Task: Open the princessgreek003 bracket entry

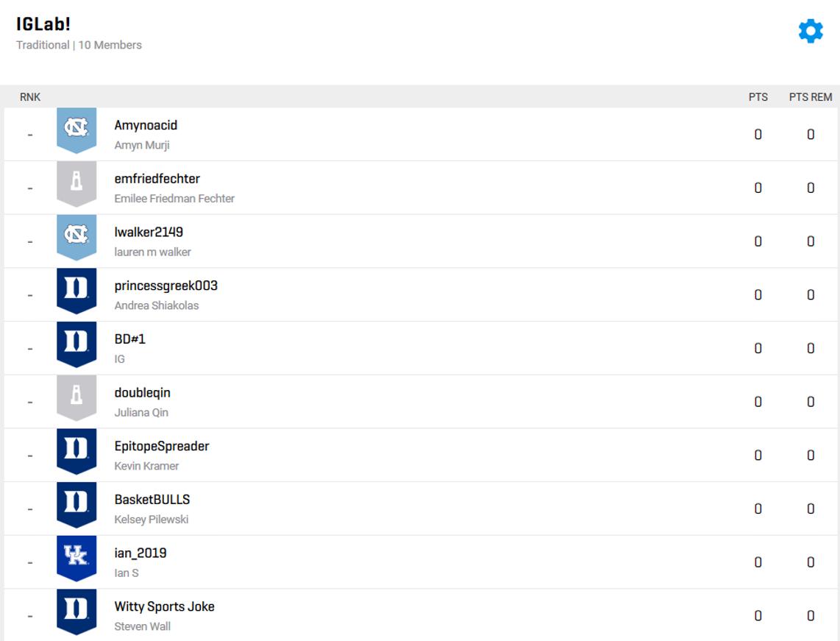Action: coord(166,286)
